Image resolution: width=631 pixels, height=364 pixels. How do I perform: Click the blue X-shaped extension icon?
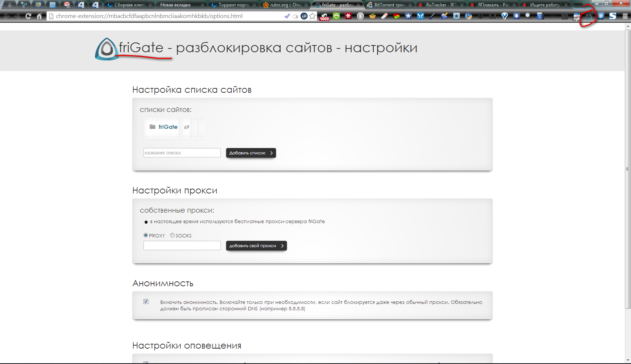point(420,16)
